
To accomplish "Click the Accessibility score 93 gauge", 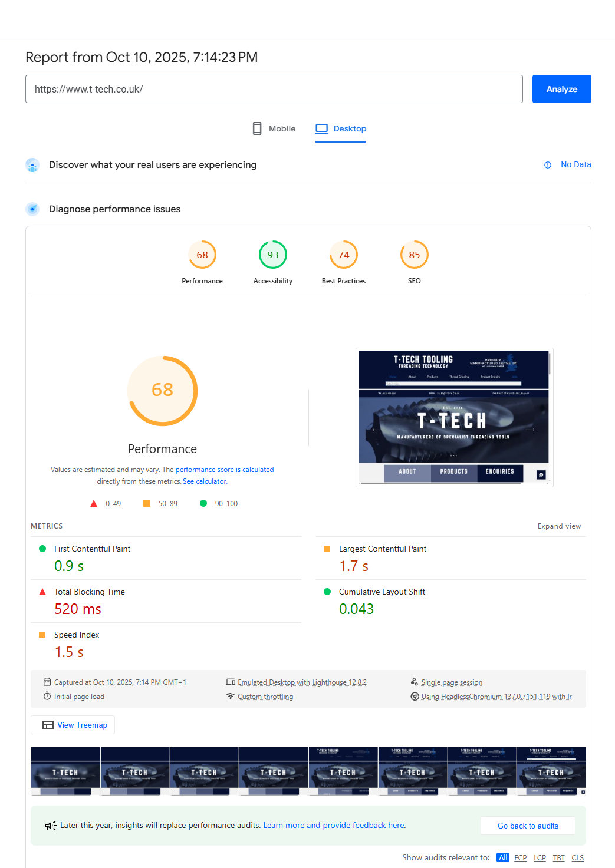I will click(272, 255).
